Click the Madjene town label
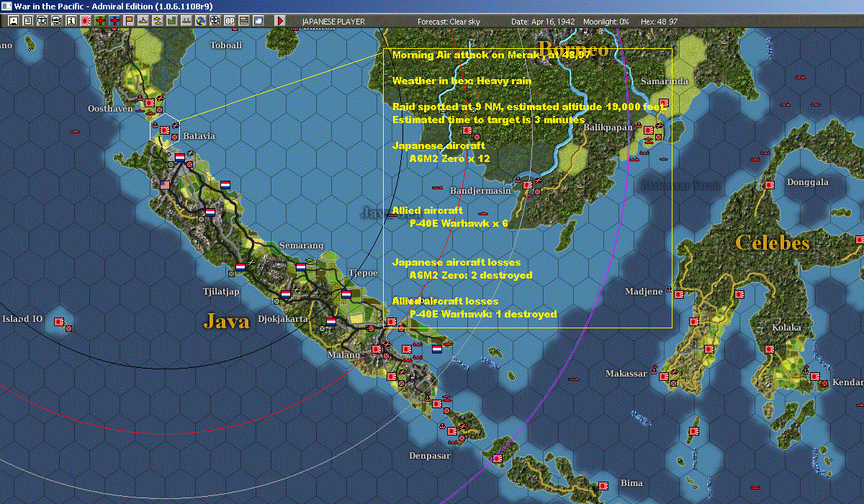 pos(644,291)
